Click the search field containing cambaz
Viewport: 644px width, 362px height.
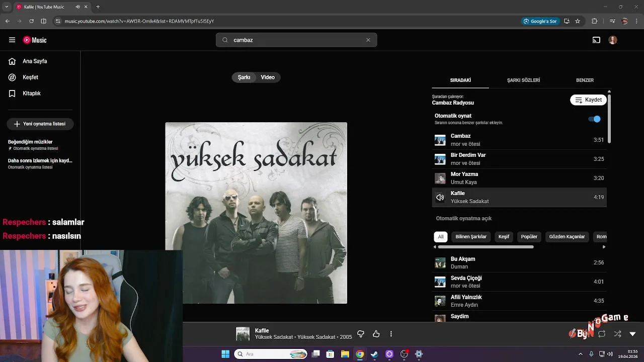(x=296, y=40)
